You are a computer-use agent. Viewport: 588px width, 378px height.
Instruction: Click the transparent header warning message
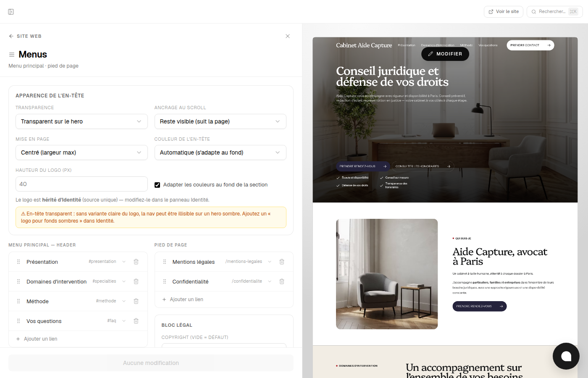pyautogui.click(x=151, y=217)
